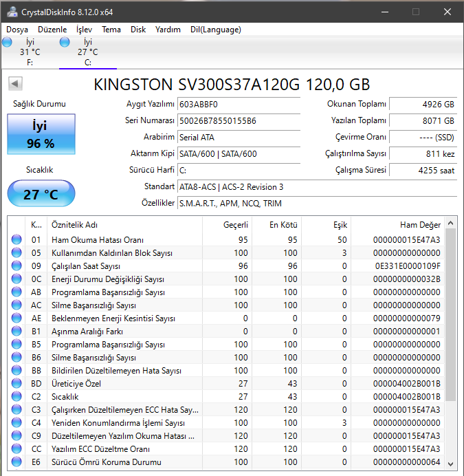The image size is (464, 476).
Task: Click the blue status orb for C: drive
Action: [65, 42]
